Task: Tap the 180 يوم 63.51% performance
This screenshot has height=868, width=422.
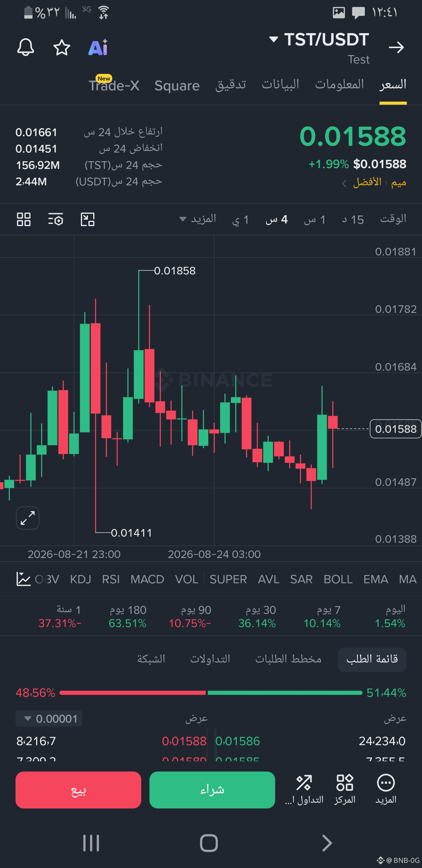Action: (x=127, y=617)
